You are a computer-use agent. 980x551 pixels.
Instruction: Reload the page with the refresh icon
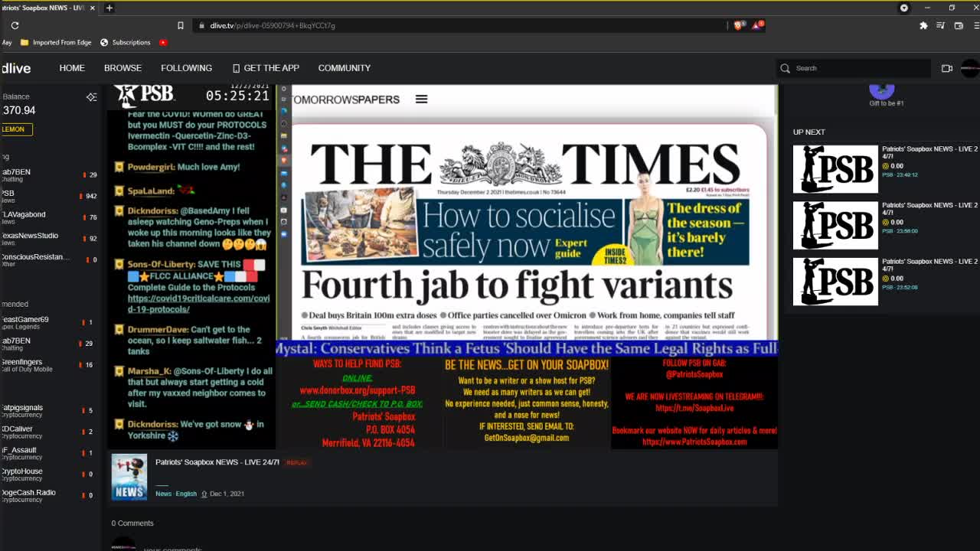coord(15,25)
